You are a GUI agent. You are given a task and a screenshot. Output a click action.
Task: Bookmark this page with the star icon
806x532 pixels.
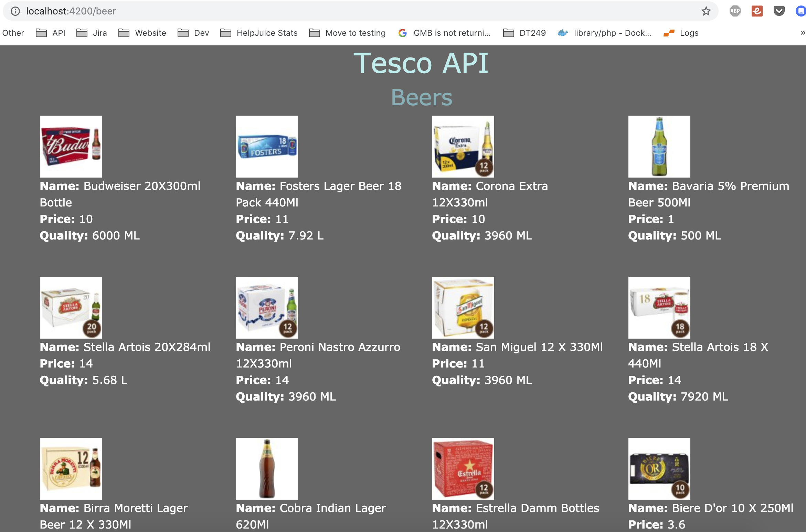(x=706, y=11)
